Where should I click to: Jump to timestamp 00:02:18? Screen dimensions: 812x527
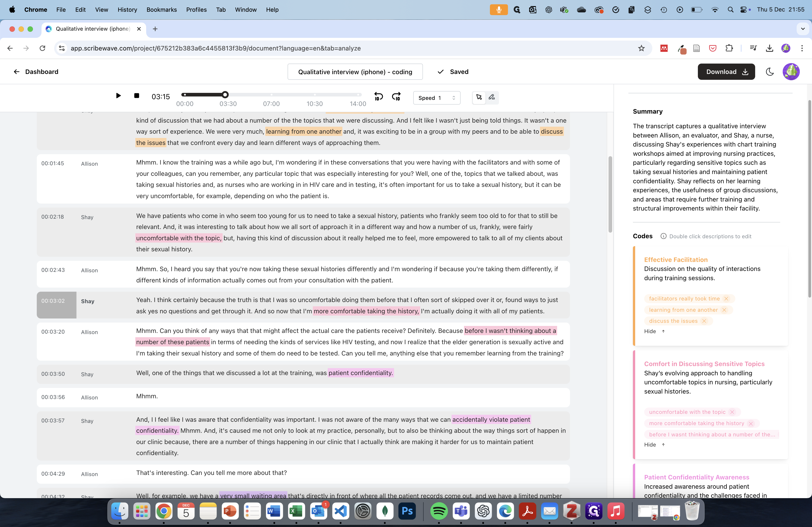coord(53,216)
